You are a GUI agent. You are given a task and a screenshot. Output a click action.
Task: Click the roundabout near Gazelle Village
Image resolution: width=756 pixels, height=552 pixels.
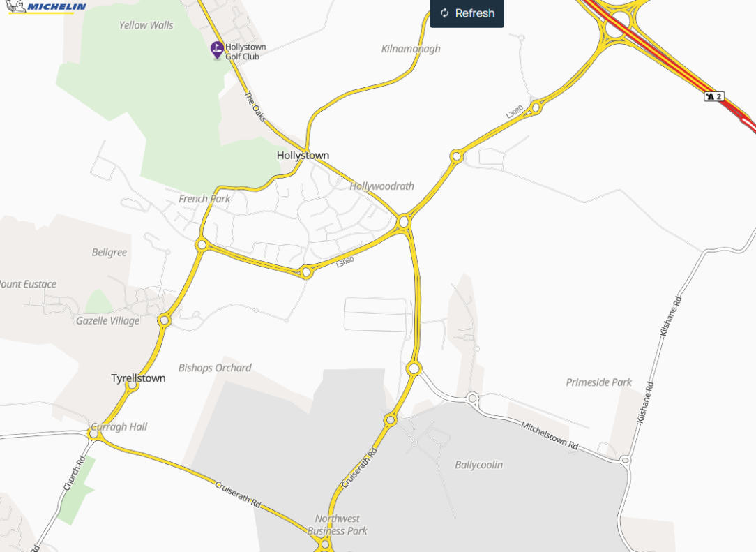[x=165, y=320]
